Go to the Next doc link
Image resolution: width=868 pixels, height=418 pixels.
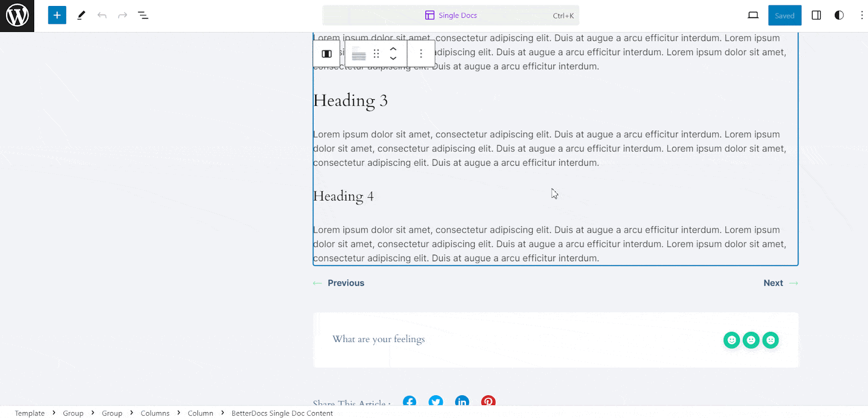(x=781, y=283)
